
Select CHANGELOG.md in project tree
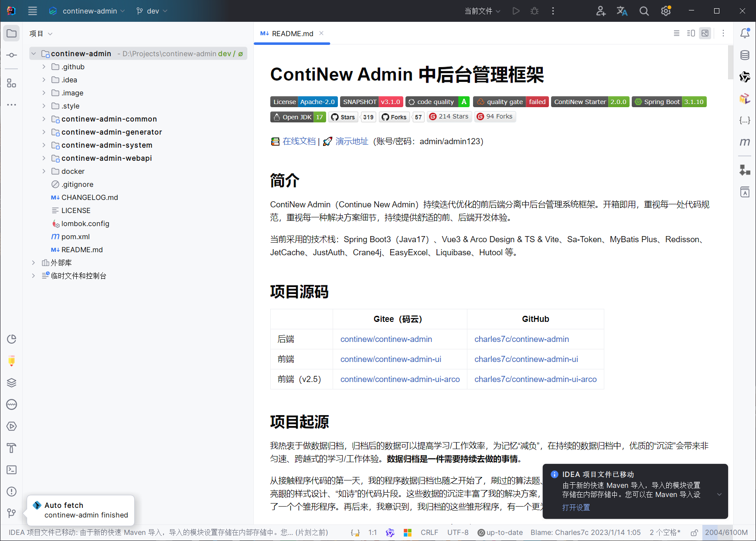tap(89, 197)
